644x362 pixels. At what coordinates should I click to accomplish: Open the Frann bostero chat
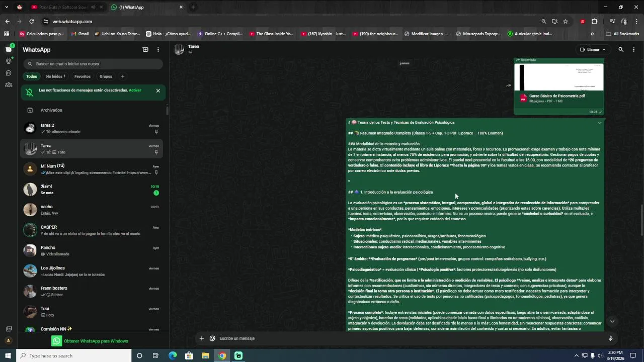pos(93,291)
